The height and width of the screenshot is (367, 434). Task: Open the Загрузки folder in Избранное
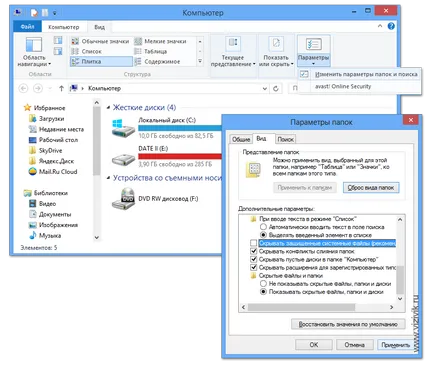[x=47, y=119]
